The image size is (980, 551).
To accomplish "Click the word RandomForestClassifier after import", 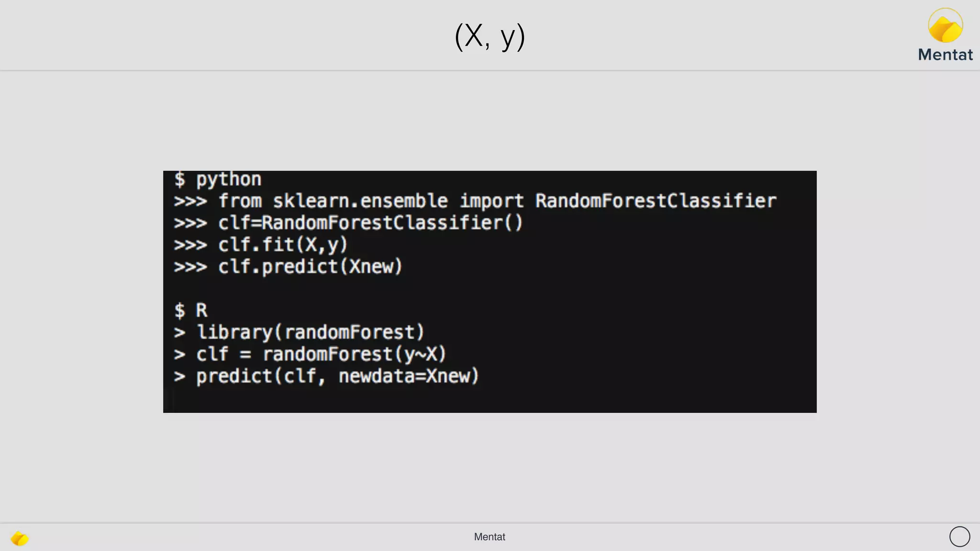I will coord(656,201).
